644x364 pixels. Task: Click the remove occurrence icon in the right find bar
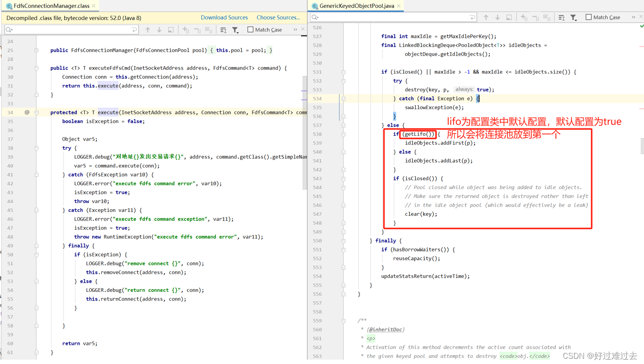tap(535, 17)
